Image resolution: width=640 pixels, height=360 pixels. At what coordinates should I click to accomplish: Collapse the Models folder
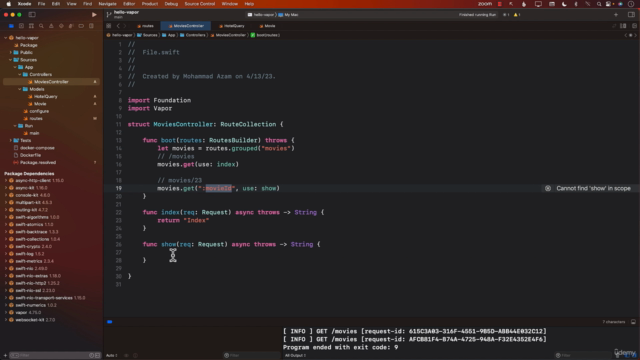tap(20, 89)
